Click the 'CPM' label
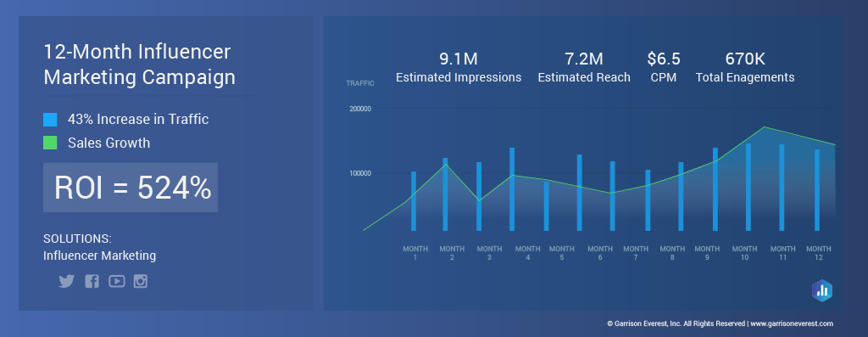 click(x=664, y=77)
